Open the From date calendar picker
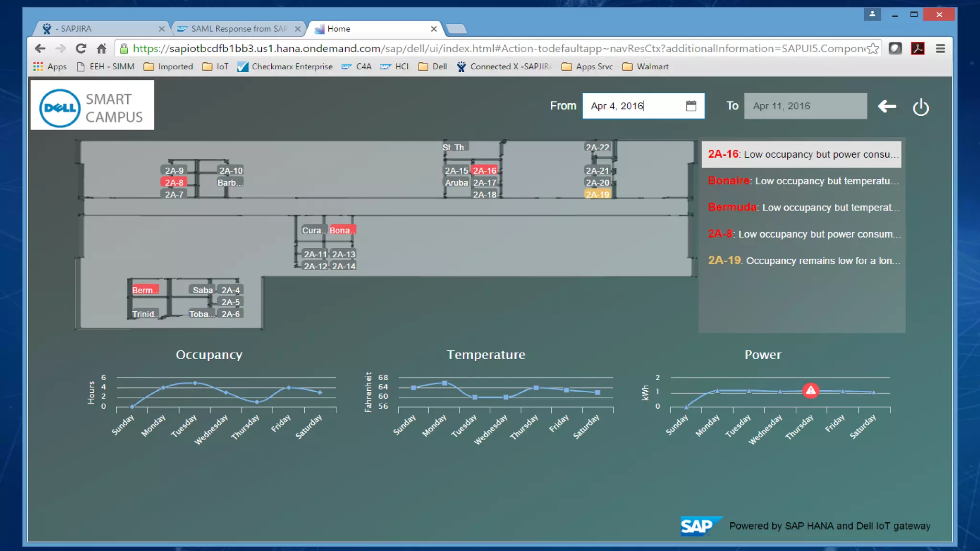 point(691,106)
